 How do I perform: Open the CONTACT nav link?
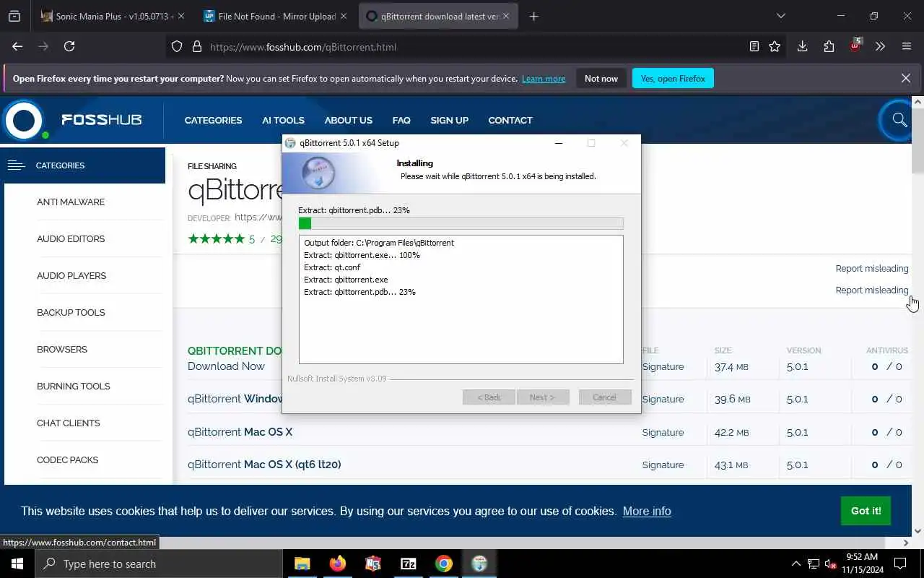tap(510, 120)
